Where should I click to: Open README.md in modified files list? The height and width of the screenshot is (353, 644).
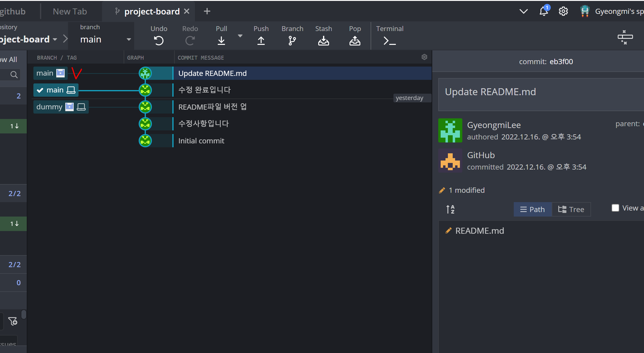(479, 231)
